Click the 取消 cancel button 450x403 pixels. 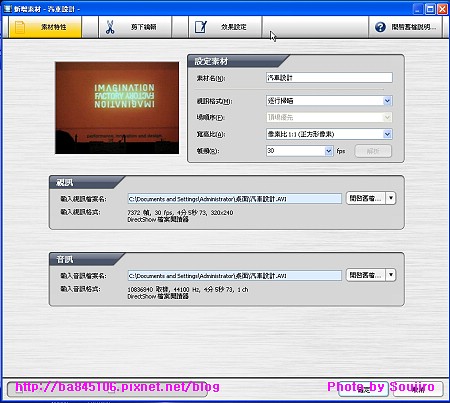pyautogui.click(x=418, y=389)
